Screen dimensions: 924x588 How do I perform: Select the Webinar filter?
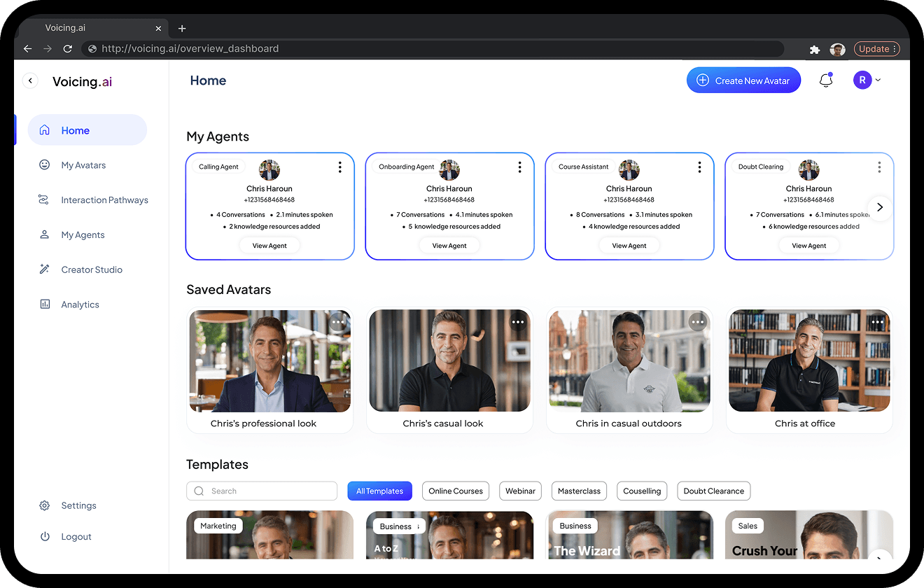(521, 491)
